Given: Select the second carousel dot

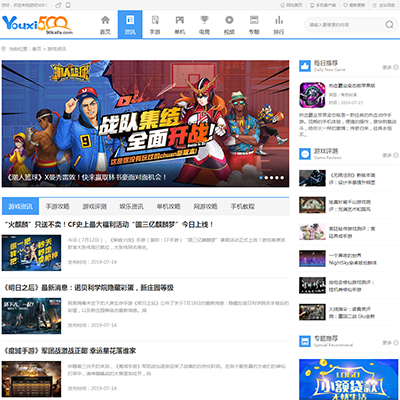Looking at the screenshot, I should pyautogui.click(x=266, y=178).
